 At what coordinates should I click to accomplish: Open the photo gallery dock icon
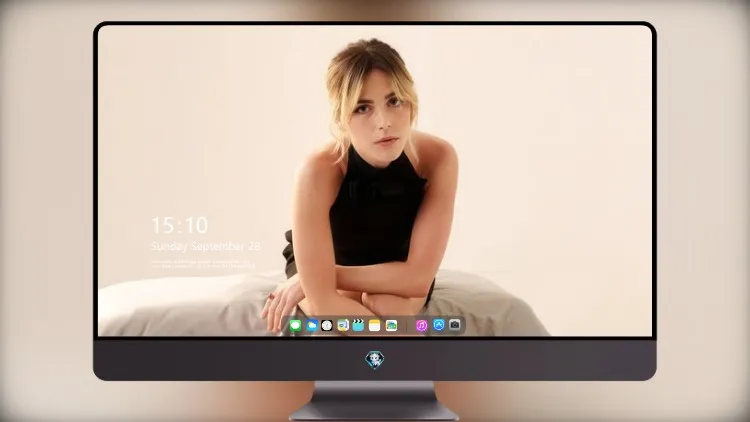click(391, 325)
